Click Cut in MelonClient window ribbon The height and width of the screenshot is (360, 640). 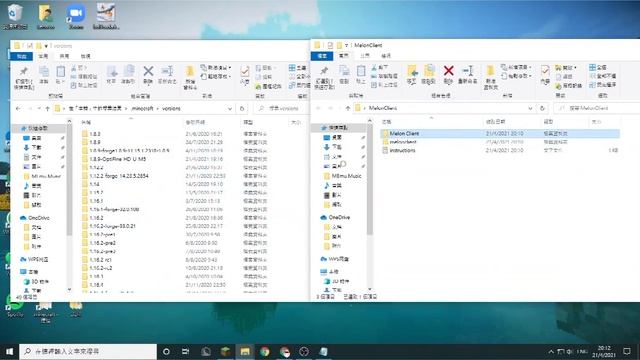(380, 67)
